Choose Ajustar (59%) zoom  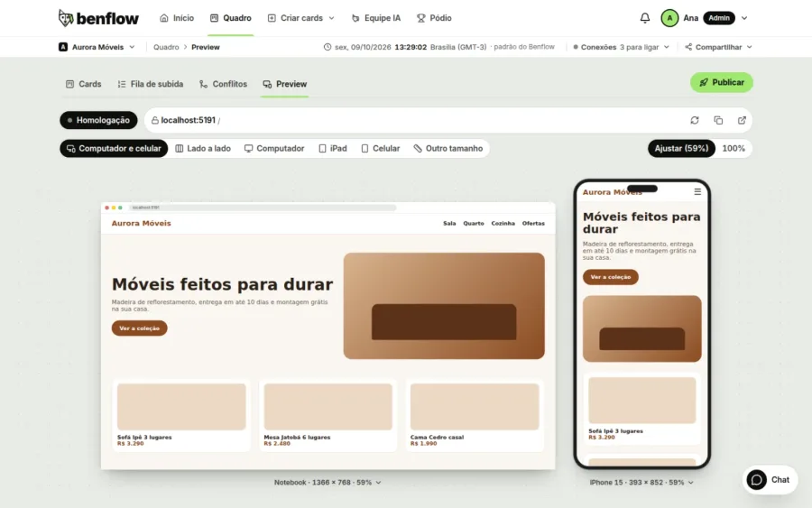click(681, 149)
